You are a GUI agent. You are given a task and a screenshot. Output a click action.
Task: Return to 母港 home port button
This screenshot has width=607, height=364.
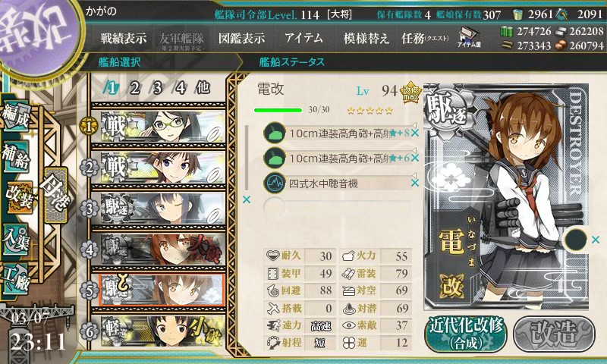coord(55,195)
